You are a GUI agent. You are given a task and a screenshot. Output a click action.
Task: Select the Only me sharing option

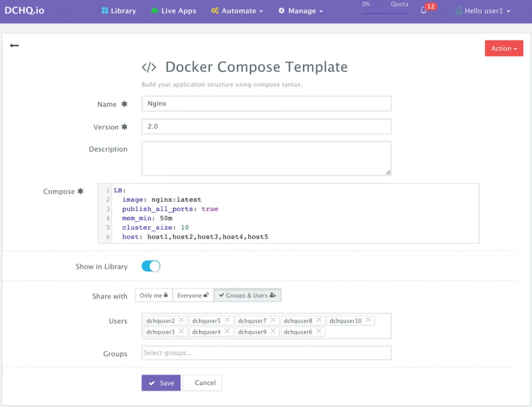point(154,295)
